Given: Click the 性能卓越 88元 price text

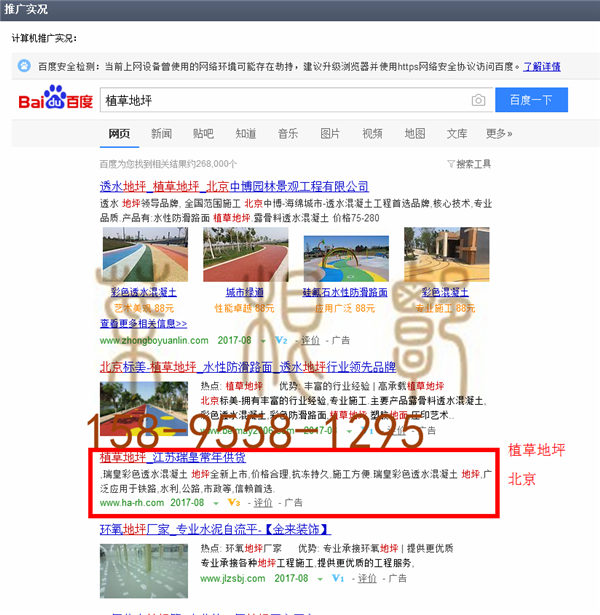Looking at the screenshot, I should (244, 308).
